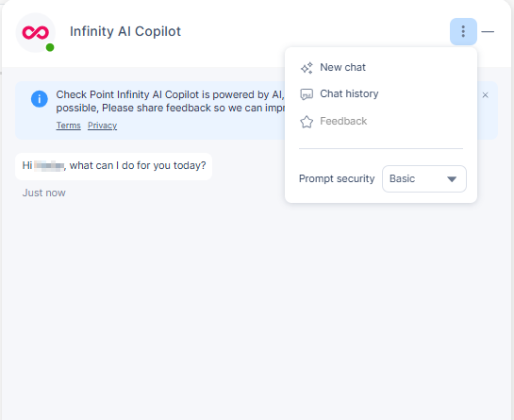Choose Feedback in the options menu
Screen dimensions: 514x420
click(x=343, y=121)
